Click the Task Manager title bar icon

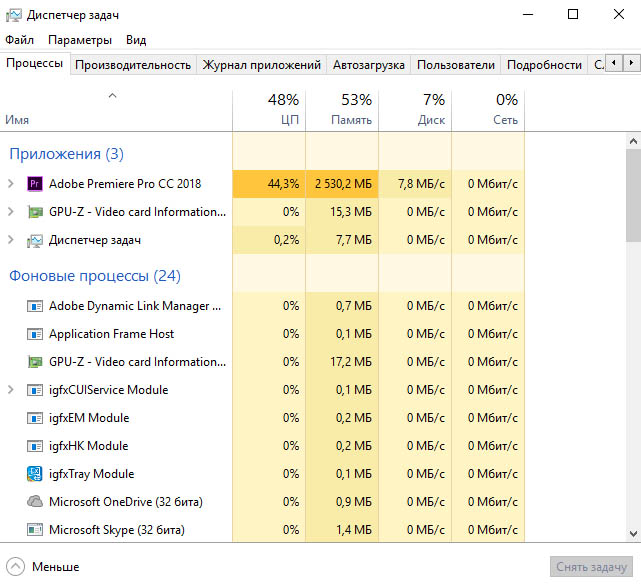tap(13, 15)
